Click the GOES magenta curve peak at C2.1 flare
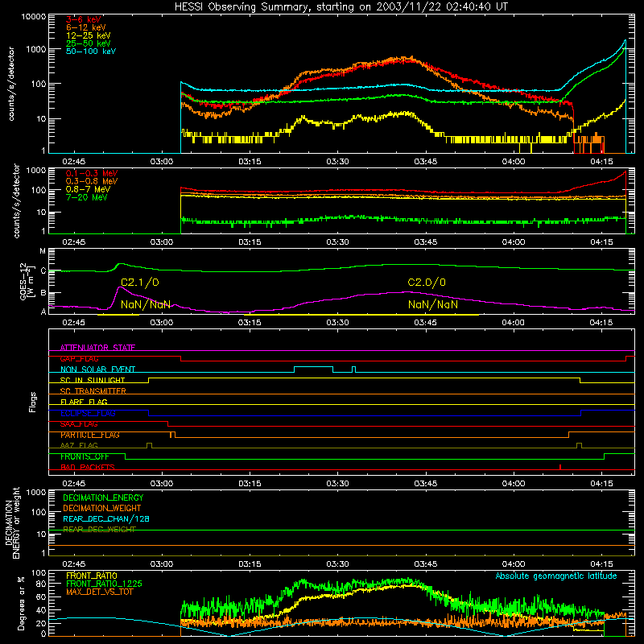Image resolution: width=644 pixels, height=644 pixels. pos(119,288)
